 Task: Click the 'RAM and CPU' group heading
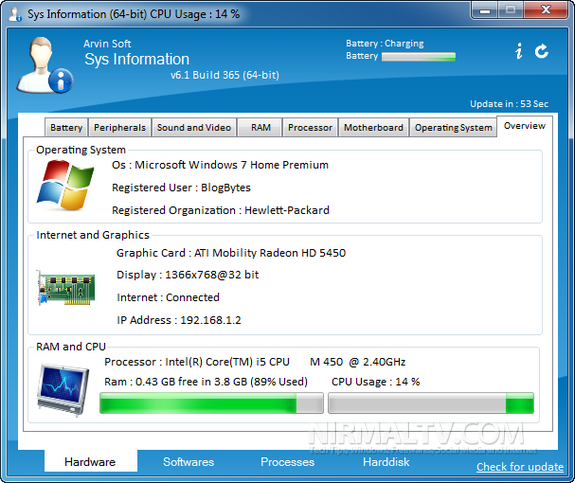coord(71,347)
